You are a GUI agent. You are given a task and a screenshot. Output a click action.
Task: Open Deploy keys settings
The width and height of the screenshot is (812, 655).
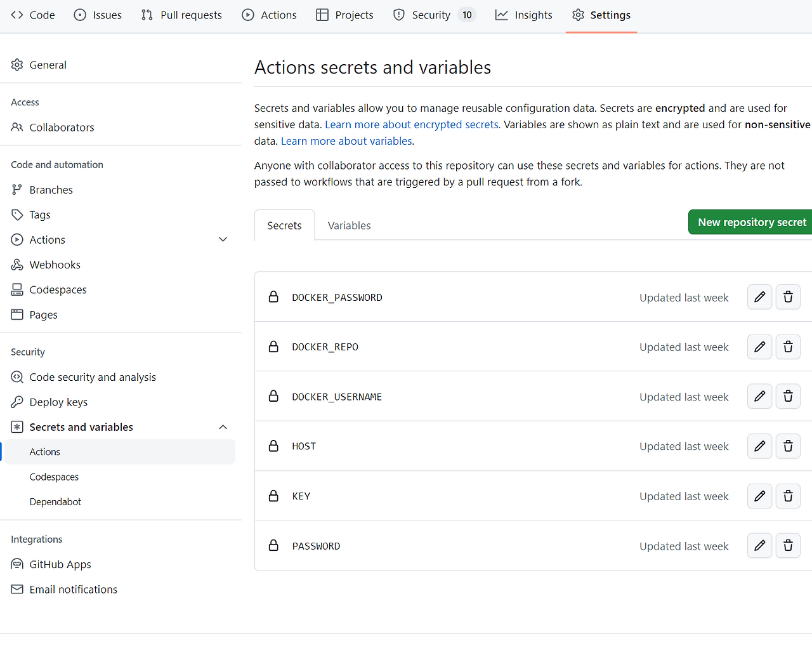click(58, 402)
